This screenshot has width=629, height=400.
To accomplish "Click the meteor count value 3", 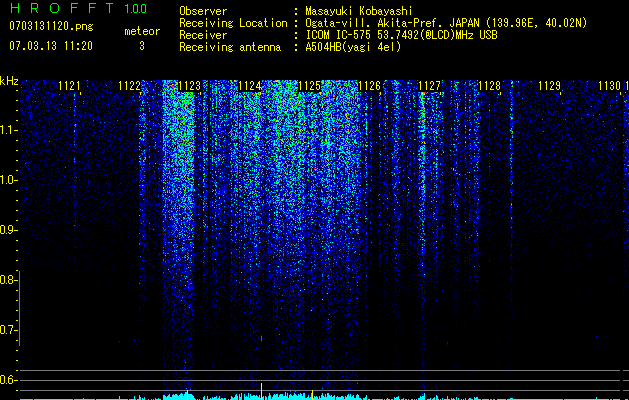I will coord(142,46).
